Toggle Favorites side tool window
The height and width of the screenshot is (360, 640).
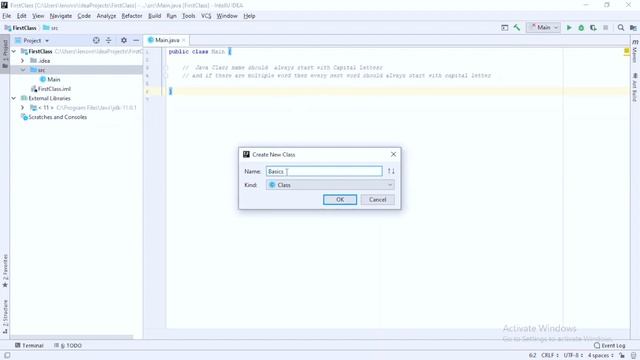(x=5, y=271)
